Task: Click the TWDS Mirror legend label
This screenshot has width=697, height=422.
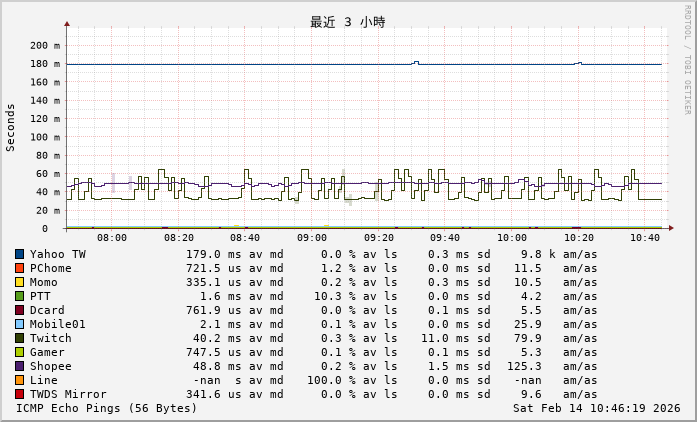Action: coord(68,394)
